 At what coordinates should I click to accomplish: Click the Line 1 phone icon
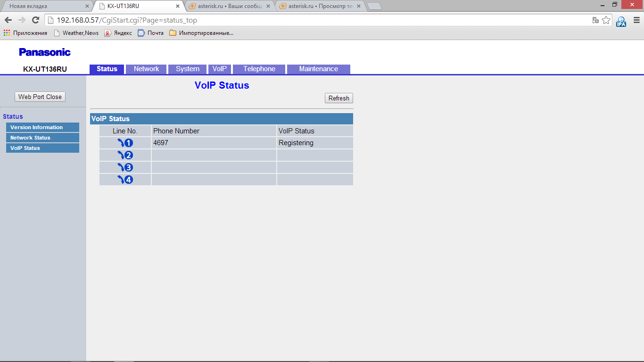[x=125, y=143]
